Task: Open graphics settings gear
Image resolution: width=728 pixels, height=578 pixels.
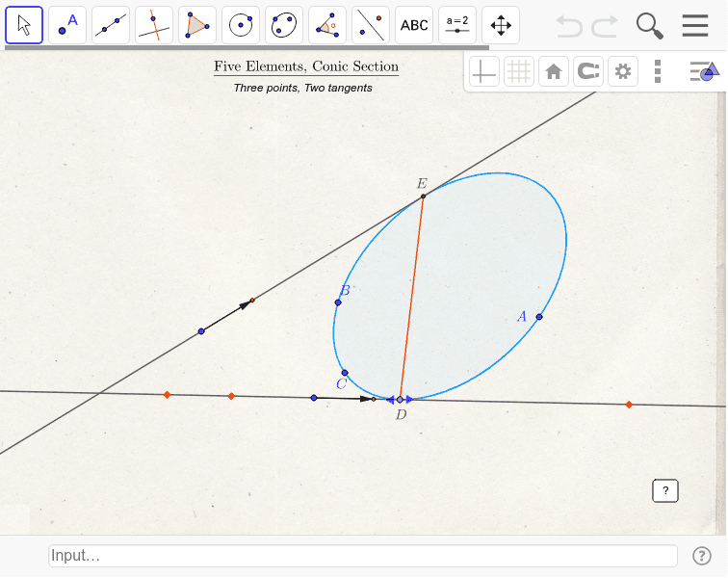Action: coord(623,71)
